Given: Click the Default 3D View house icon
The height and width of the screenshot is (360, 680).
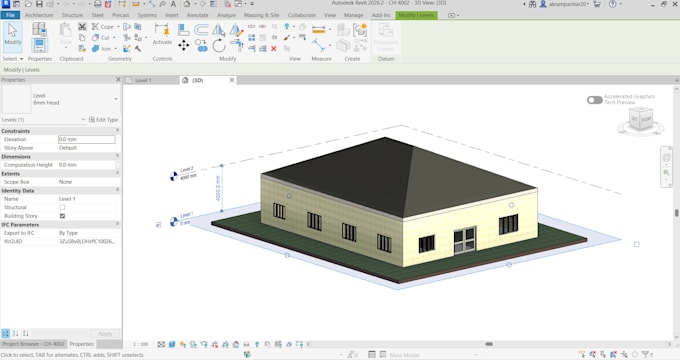Looking at the screenshot, I should point(186,4).
